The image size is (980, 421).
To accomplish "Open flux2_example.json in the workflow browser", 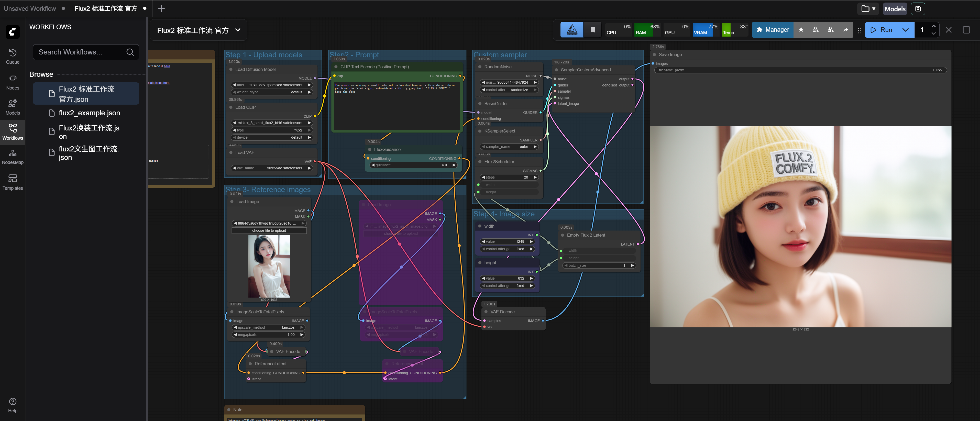I will click(89, 113).
